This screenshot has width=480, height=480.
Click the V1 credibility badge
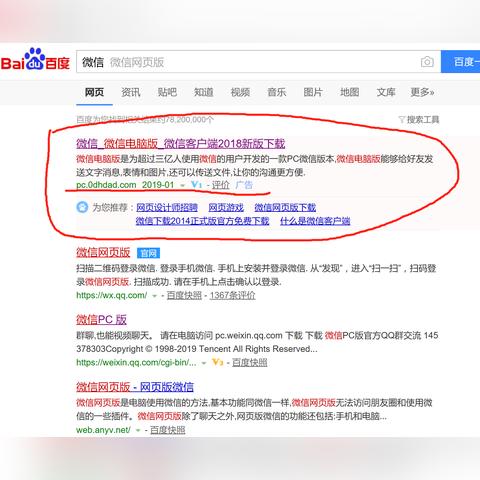(x=197, y=184)
